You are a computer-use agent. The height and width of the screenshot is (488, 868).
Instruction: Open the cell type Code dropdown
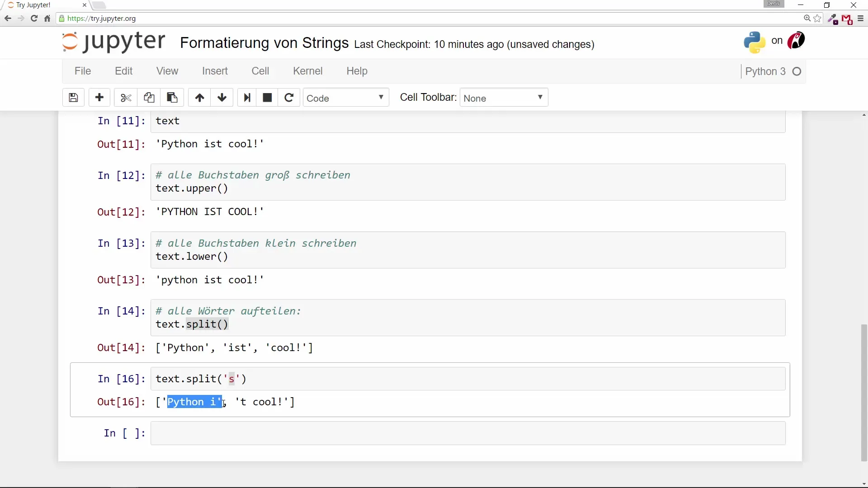pos(345,98)
